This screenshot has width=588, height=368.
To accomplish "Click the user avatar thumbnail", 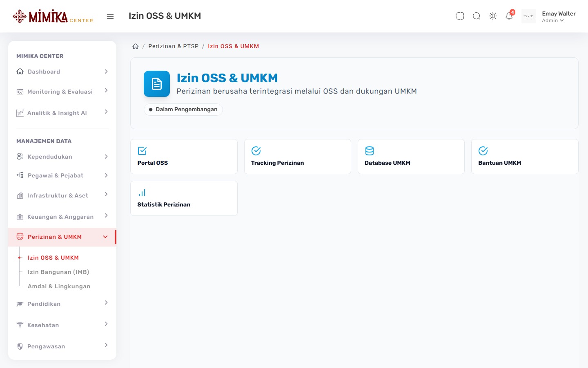I will (x=528, y=16).
